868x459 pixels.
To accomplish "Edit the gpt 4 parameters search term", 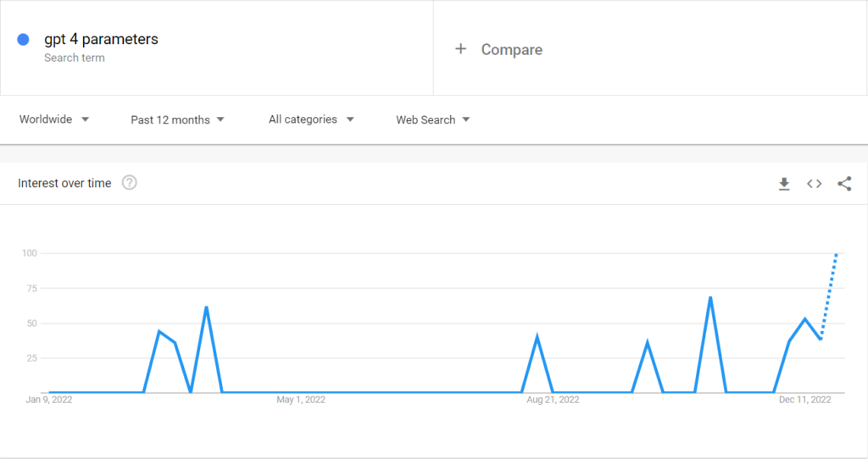I will [102, 39].
